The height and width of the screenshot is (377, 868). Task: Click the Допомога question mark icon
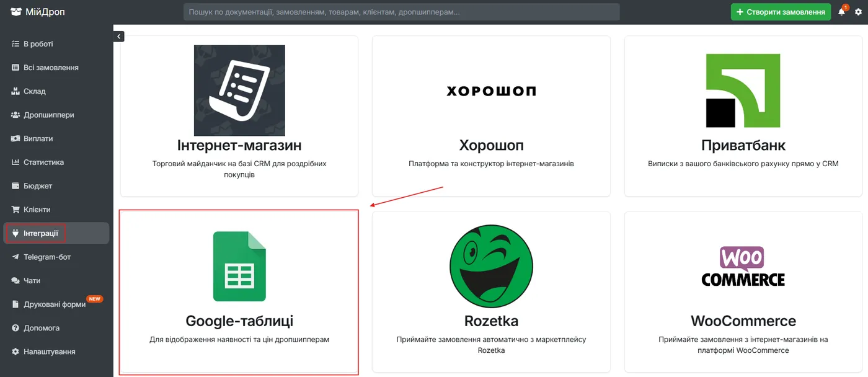click(15, 327)
